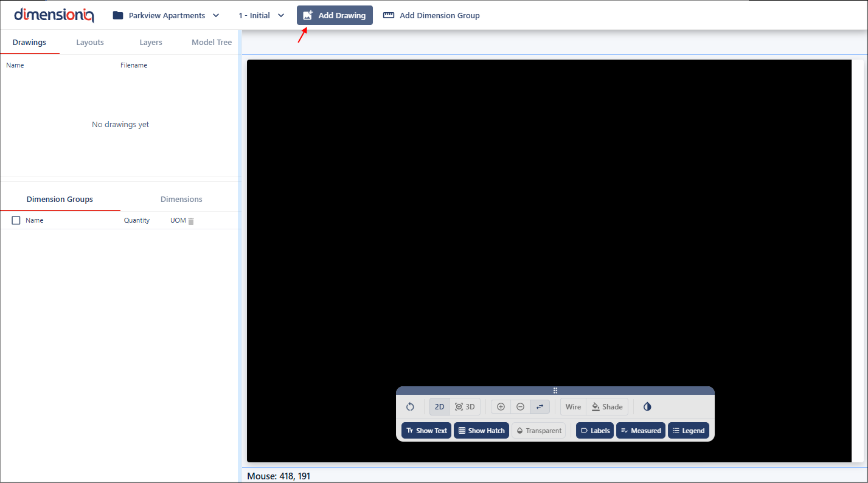The image size is (868, 483).
Task: Click Add Dimension Group
Action: 431,15
